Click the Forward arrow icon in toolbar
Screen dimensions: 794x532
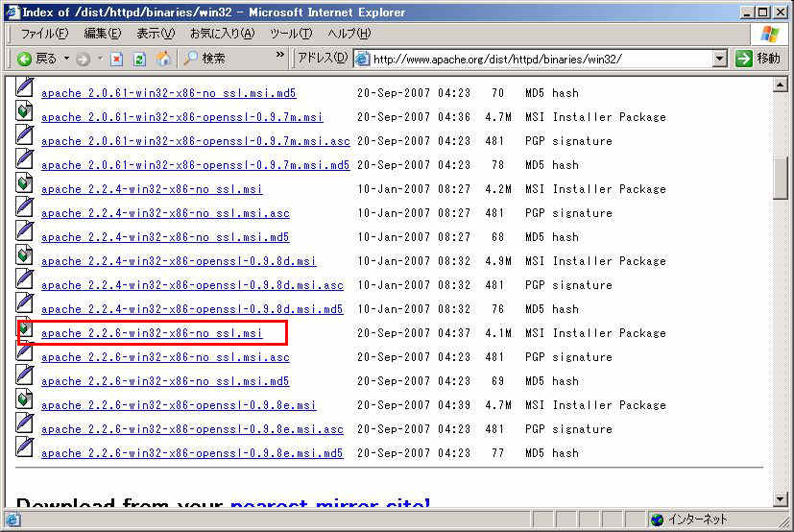click(x=83, y=60)
